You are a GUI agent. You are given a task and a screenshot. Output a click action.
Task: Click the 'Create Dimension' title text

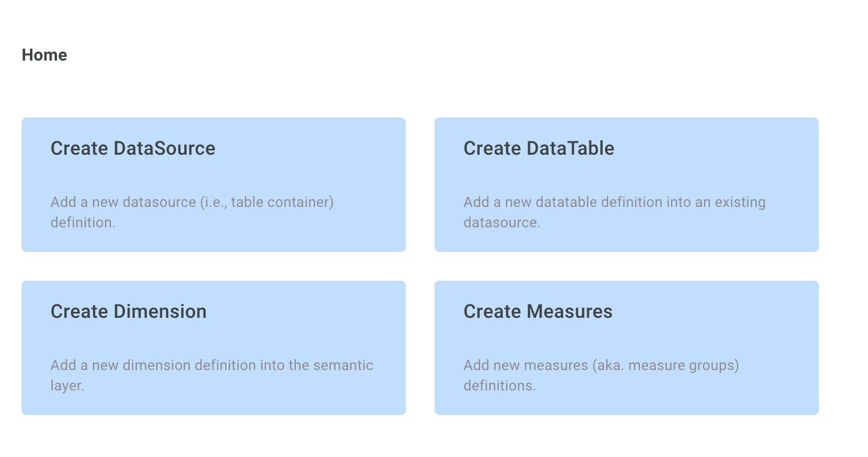coord(128,311)
